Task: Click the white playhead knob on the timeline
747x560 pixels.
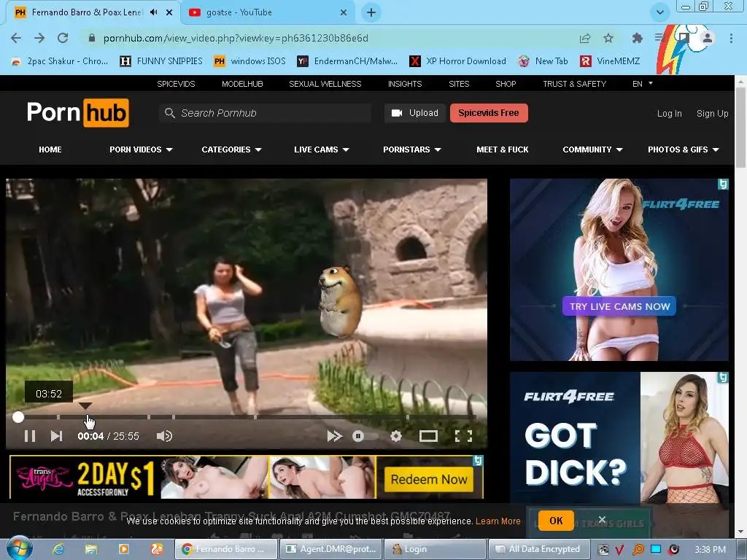Action: pyautogui.click(x=18, y=417)
